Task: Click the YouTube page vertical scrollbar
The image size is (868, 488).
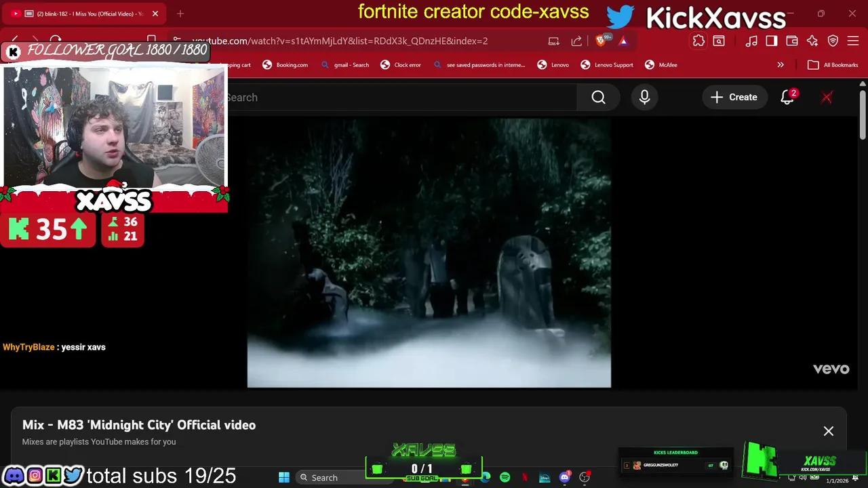Action: (x=863, y=115)
